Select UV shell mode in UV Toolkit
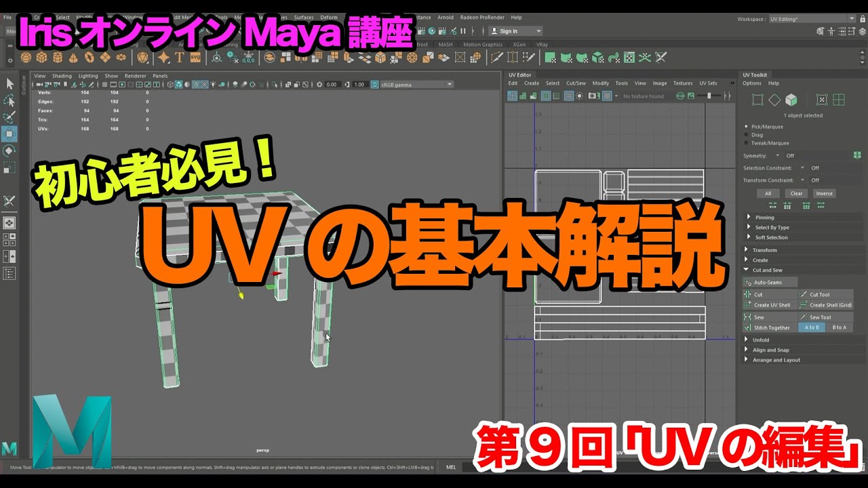Viewport: 868px width, 488px height. click(839, 100)
